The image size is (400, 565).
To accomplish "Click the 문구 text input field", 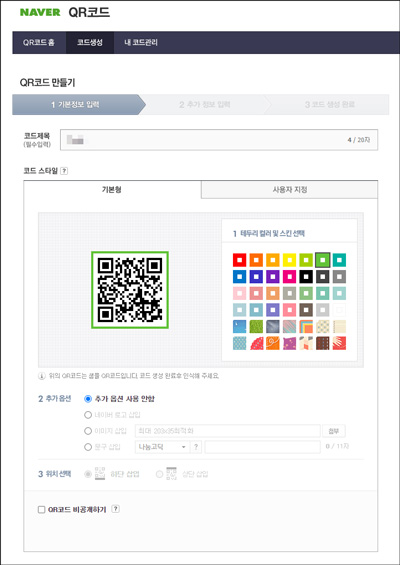I will point(262,447).
